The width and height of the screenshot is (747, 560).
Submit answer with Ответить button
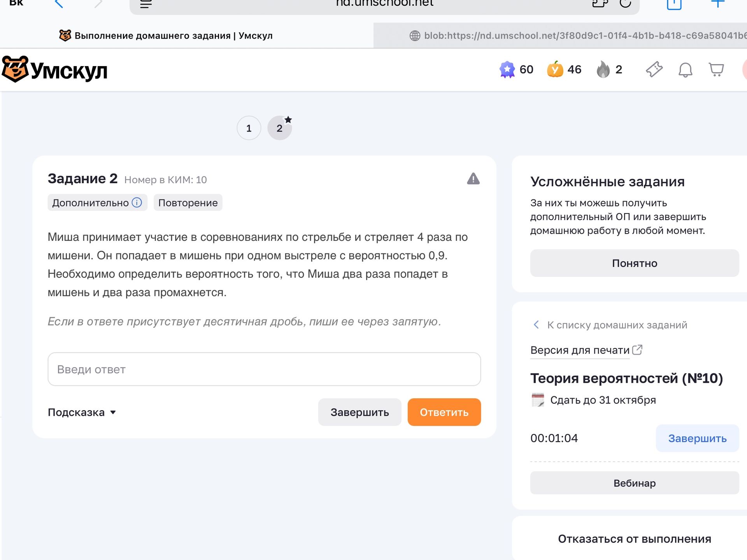(x=444, y=412)
